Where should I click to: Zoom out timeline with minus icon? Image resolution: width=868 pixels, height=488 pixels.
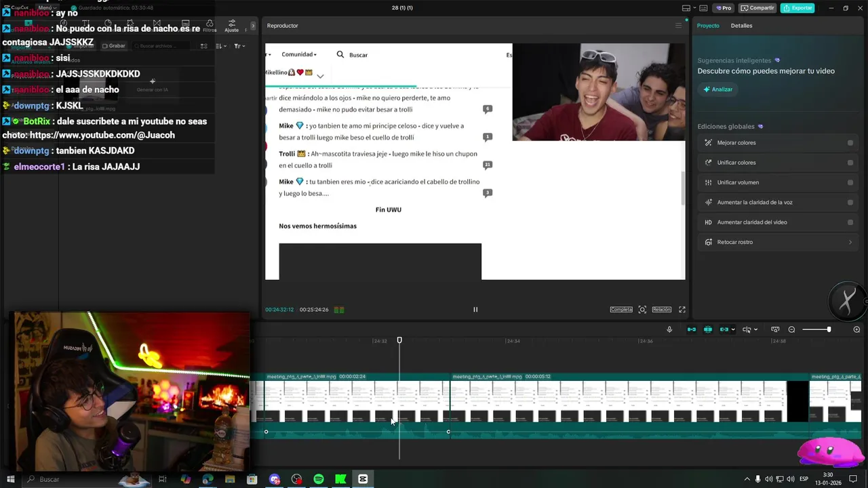coord(791,329)
